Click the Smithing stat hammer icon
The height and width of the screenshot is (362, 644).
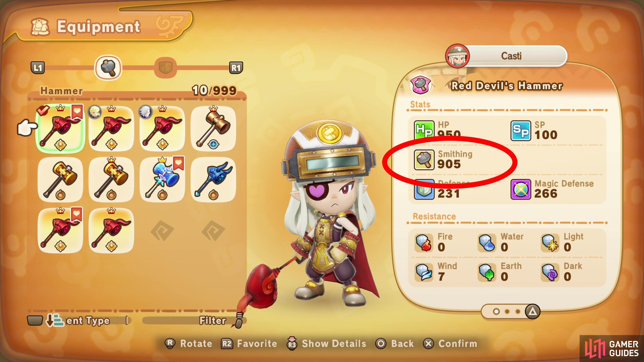point(424,160)
